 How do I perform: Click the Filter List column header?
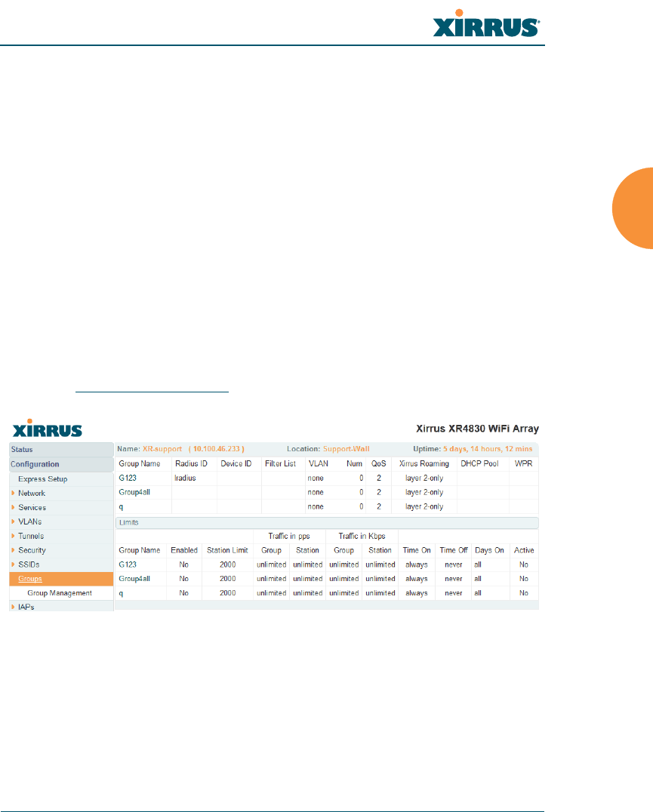tap(281, 463)
